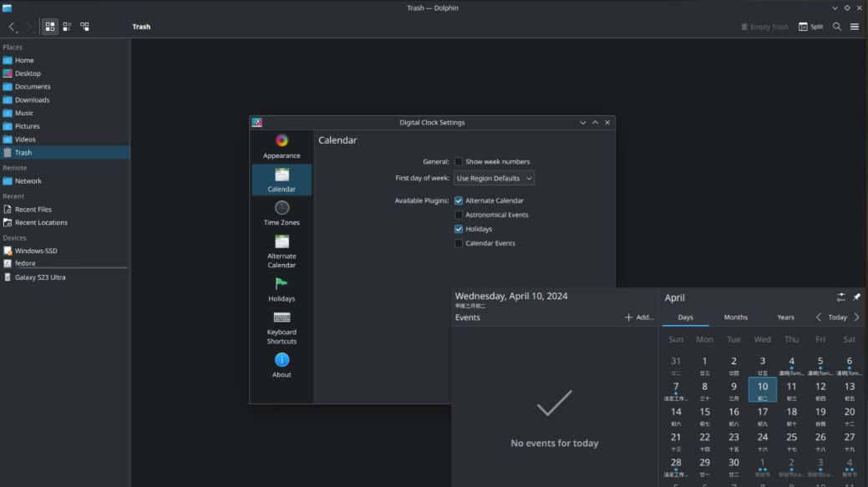Open Videos folder in Places

tap(65, 140)
